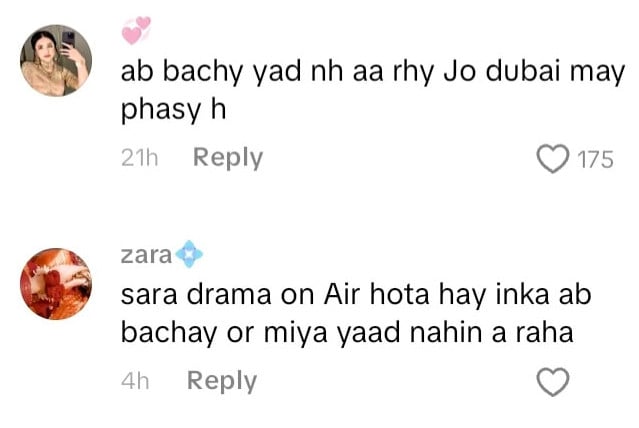
Task: Click the blue badge next to zara
Action: tap(189, 254)
